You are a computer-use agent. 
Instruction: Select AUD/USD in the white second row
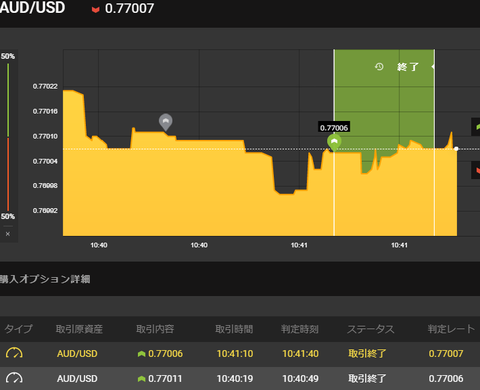(77, 378)
